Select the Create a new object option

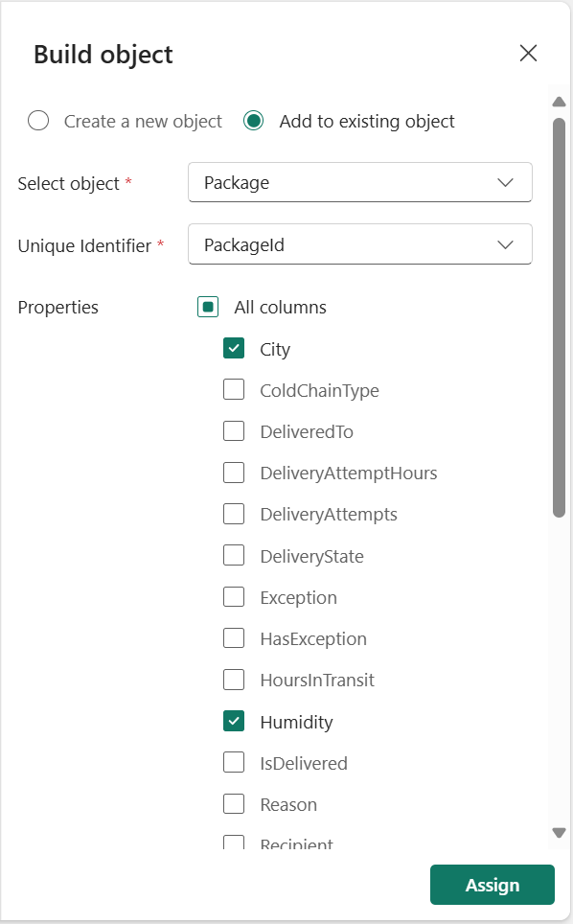38,121
